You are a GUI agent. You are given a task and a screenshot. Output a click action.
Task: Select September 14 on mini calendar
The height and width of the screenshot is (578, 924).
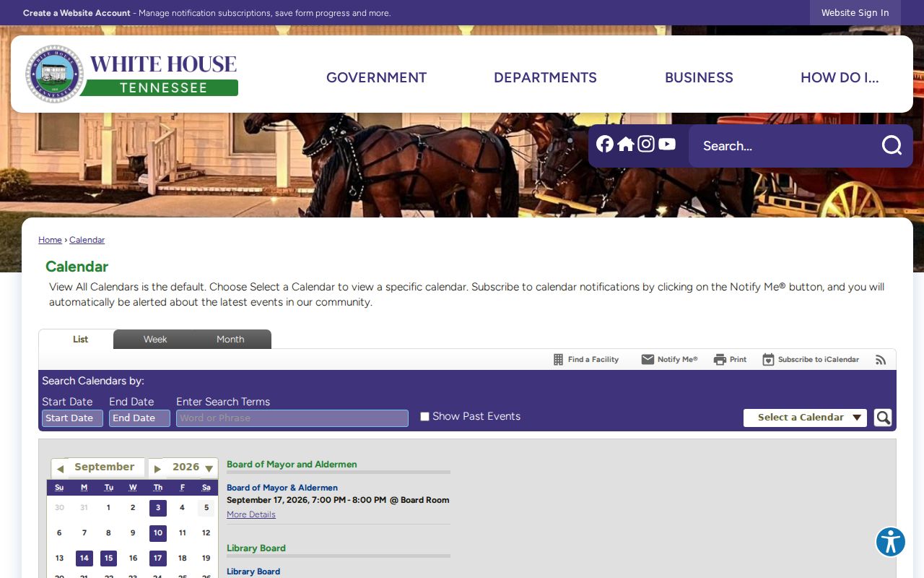[x=84, y=558]
